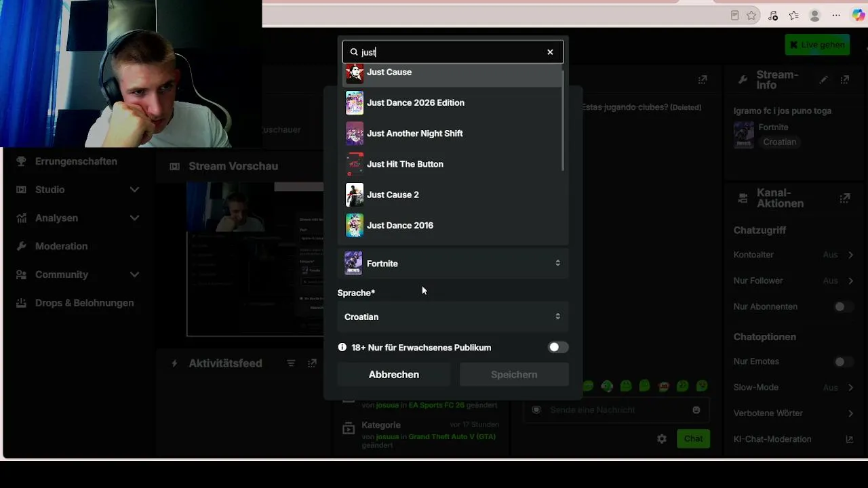868x488 pixels.
Task: Select Just Dance 2016 in results
Action: pyautogui.click(x=453, y=225)
